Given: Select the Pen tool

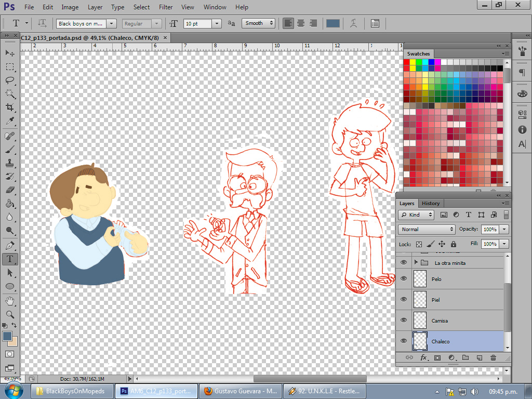Looking at the screenshot, I should (10, 245).
